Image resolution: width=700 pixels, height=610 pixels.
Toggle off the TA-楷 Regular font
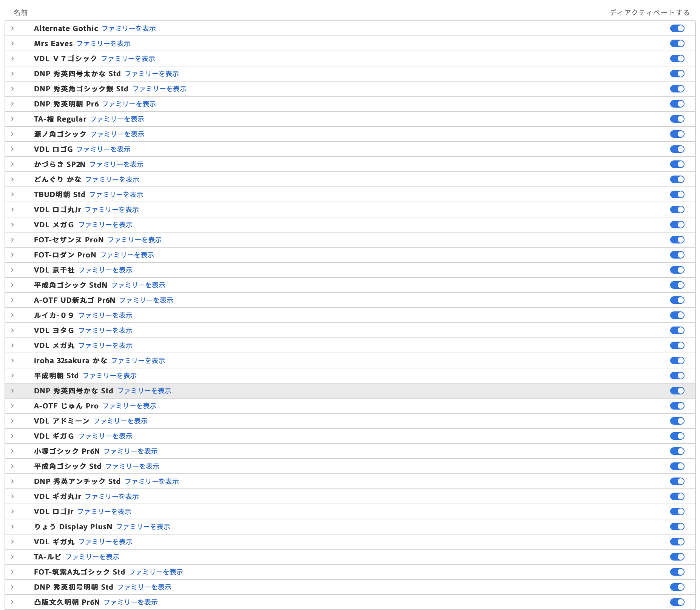(678, 119)
